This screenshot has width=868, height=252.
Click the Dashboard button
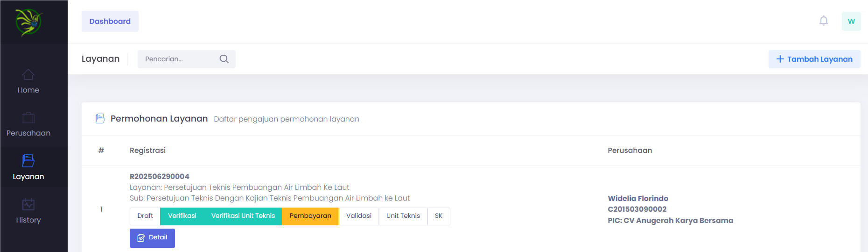[x=110, y=22]
